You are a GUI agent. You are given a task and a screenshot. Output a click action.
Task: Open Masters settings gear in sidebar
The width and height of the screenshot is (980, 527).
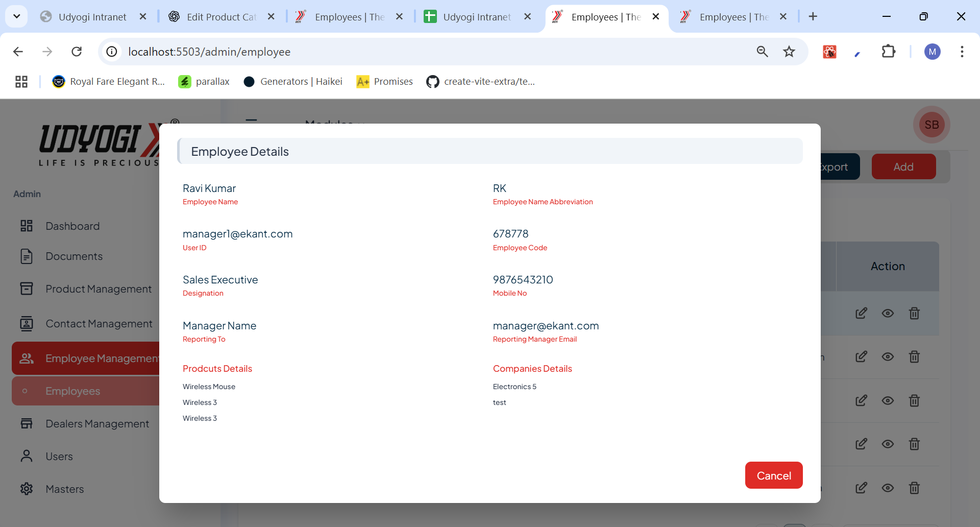pos(27,489)
